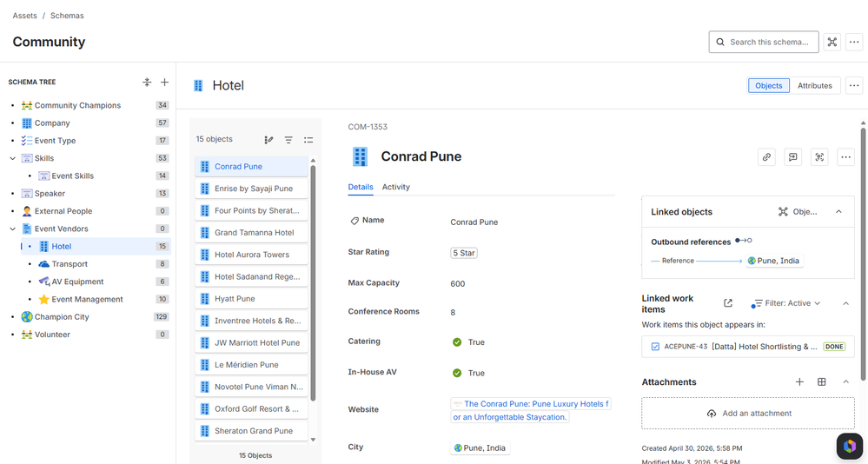
Task: Open the schema more options menu in header
Action: click(854, 42)
